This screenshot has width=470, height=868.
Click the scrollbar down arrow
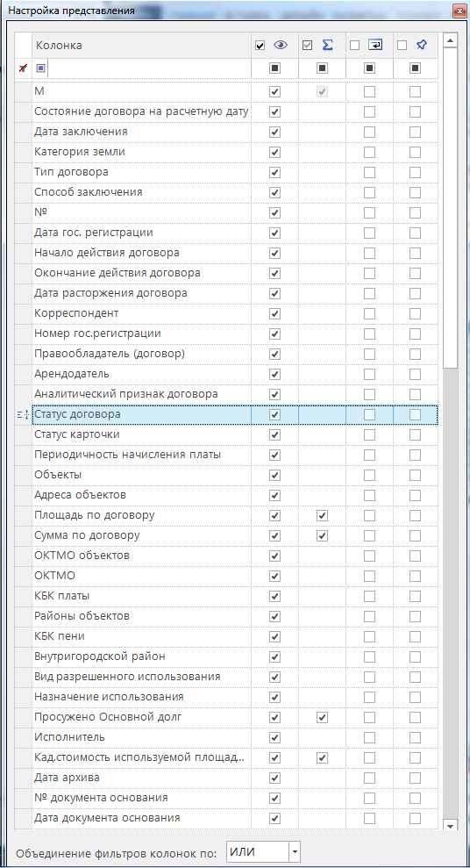click(x=450, y=825)
